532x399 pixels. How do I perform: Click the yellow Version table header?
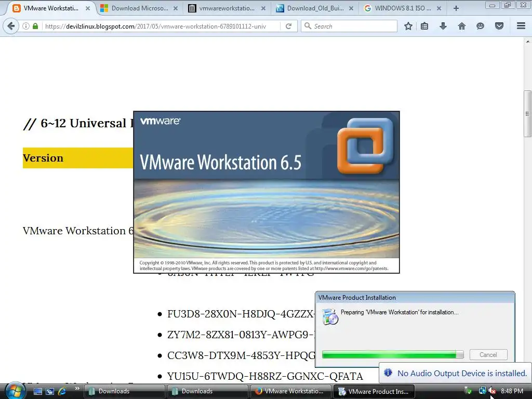pos(78,158)
